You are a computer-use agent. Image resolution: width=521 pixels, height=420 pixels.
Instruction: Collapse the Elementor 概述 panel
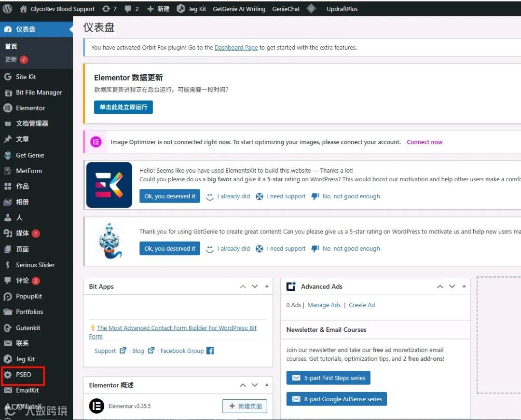click(x=267, y=385)
